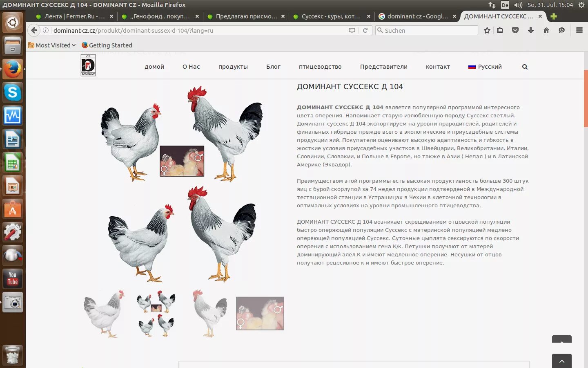
Task: Select the chicks sexing photo thumbnail
Action: click(x=260, y=313)
